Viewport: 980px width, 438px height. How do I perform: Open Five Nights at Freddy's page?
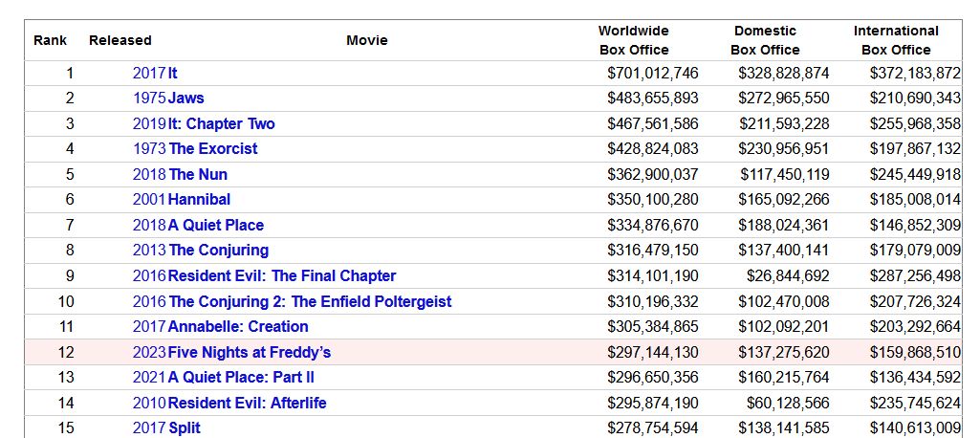coord(250,352)
